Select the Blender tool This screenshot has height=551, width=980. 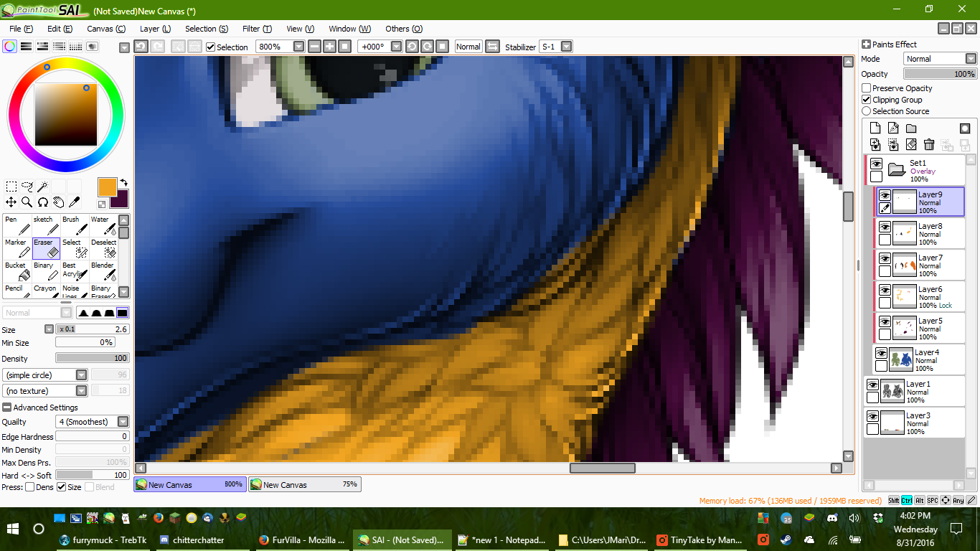pyautogui.click(x=103, y=270)
